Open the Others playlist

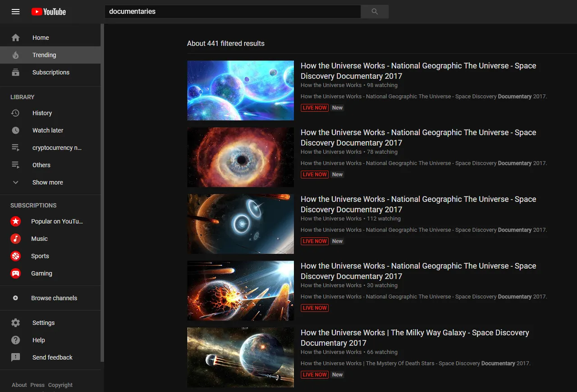[x=50, y=165]
